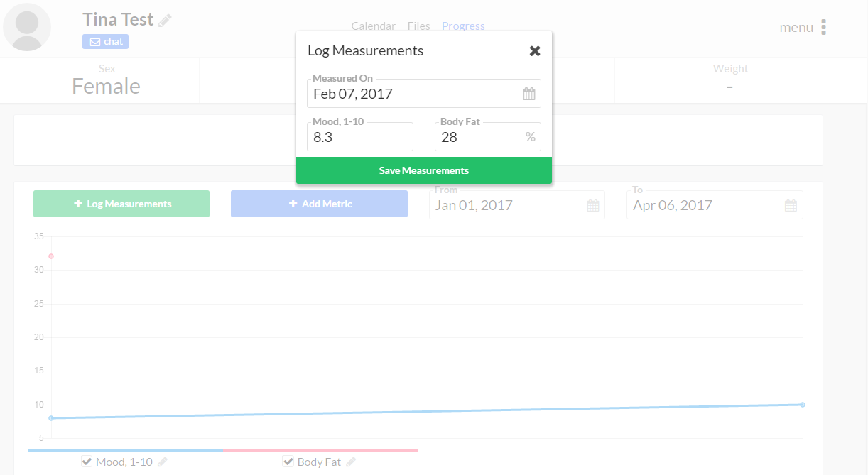Click the From date field
868x475 pixels.
point(517,205)
